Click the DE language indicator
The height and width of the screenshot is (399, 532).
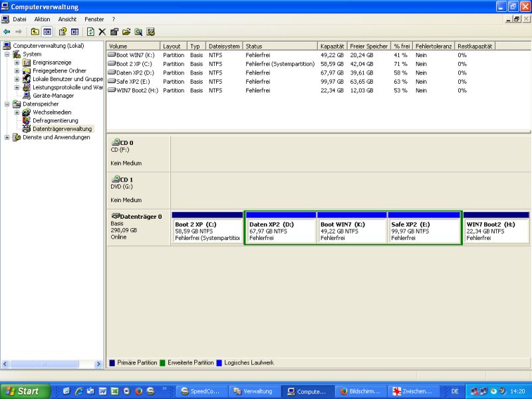coord(455,391)
